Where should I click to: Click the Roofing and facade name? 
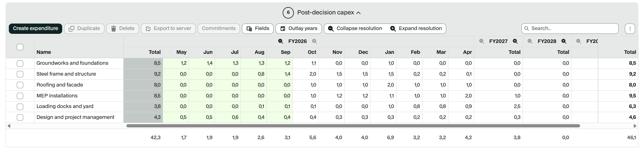60,85
